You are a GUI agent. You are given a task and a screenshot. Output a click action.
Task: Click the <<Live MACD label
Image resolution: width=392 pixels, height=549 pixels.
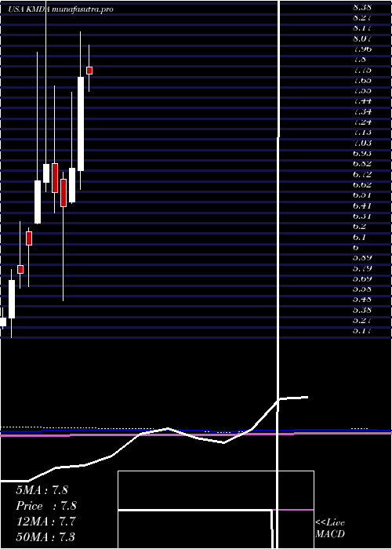pyautogui.click(x=330, y=528)
